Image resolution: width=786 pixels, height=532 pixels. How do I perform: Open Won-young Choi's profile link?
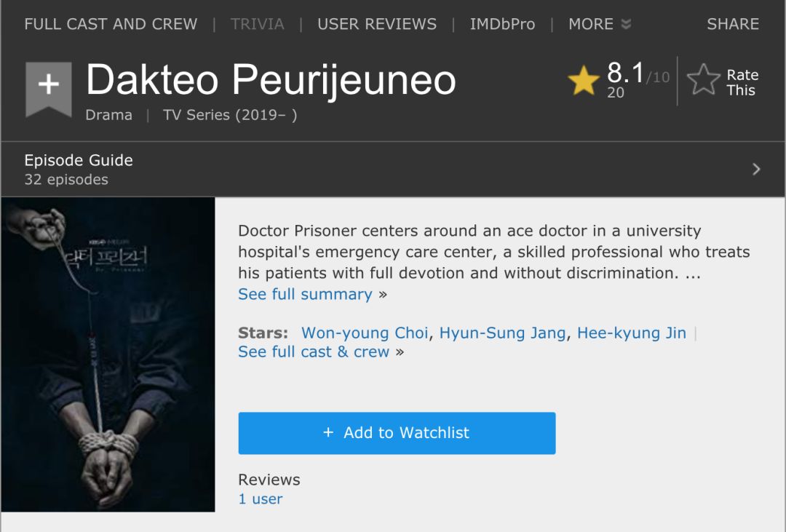365,333
